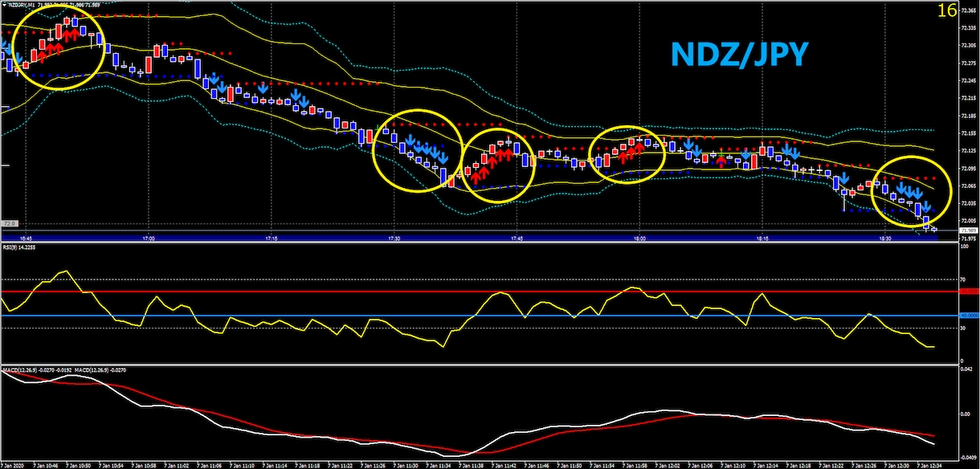The height and width of the screenshot is (469, 980).
Task: Click the 18:30 time axis label
Action: coord(886,239)
